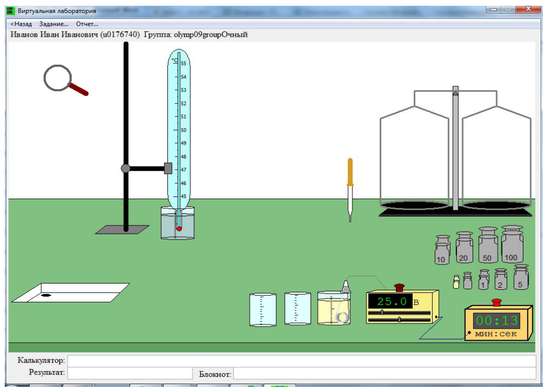Grab the 10 gram weight
The width and height of the screenshot is (547, 392).
point(442,249)
